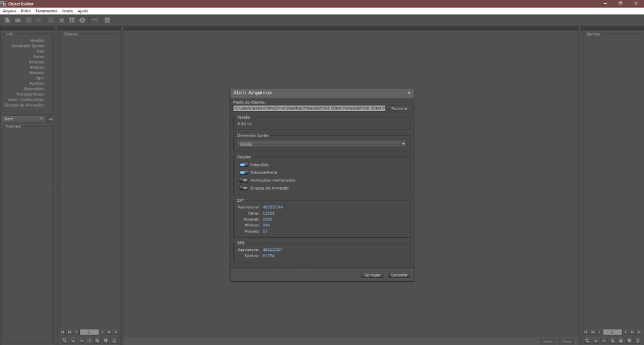This screenshot has height=345, width=644.
Task: Click the Procurar browse button
Action: [399, 108]
